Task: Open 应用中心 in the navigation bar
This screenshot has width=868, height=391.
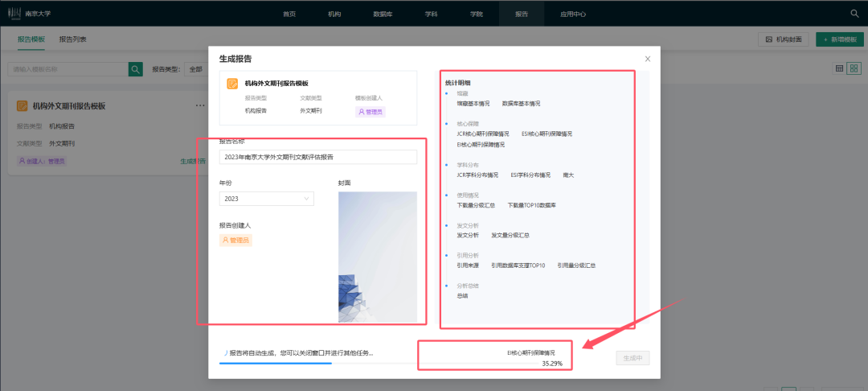Action: click(x=573, y=14)
